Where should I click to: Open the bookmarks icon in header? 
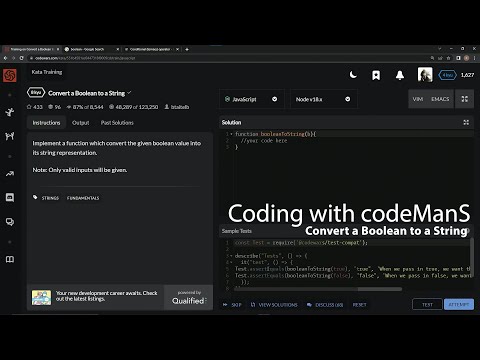pos(376,75)
